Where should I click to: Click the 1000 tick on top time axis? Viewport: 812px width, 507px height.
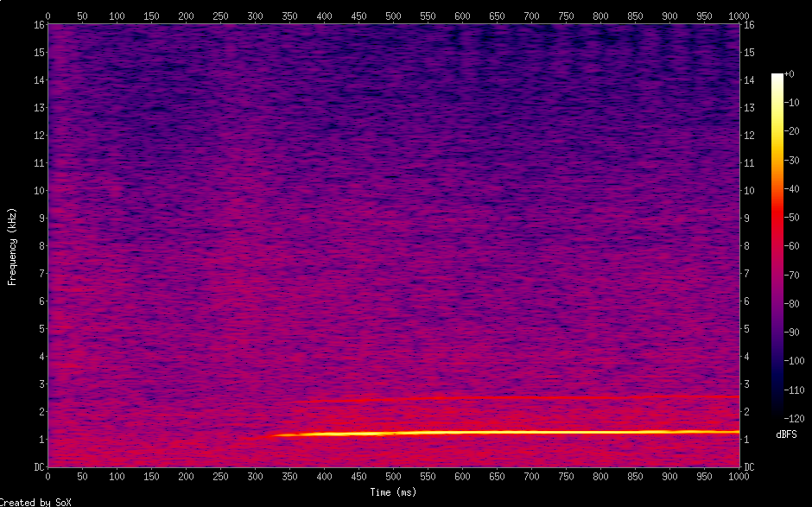point(739,16)
